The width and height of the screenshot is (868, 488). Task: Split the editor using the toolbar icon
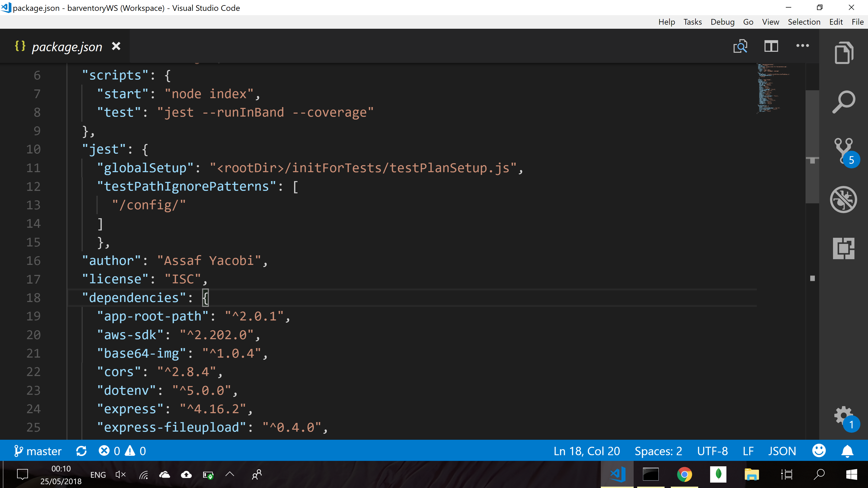point(771,46)
